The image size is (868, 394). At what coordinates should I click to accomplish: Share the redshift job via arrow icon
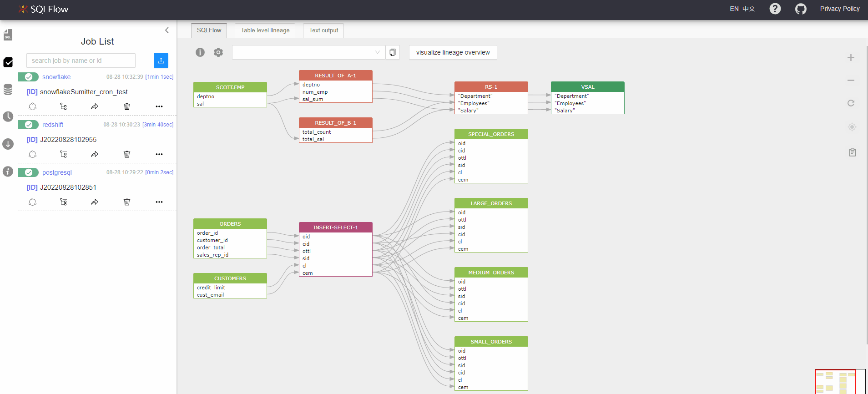click(95, 154)
